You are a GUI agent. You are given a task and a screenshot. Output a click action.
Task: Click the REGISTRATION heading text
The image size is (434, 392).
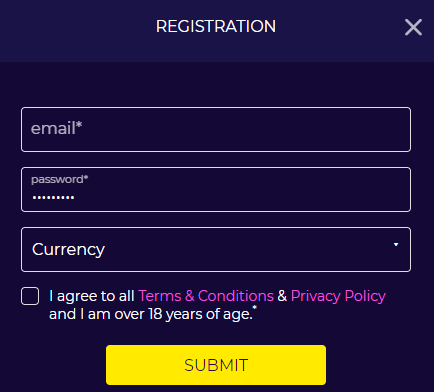216,26
